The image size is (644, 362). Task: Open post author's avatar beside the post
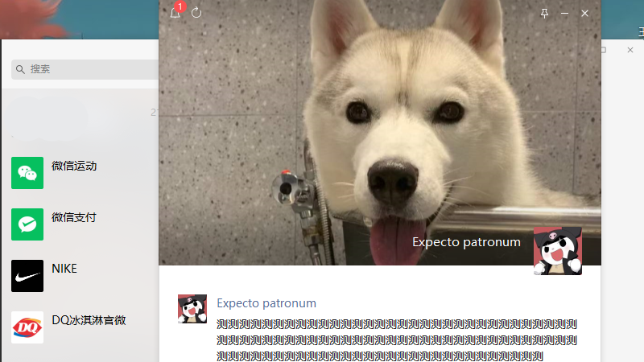[192, 309]
